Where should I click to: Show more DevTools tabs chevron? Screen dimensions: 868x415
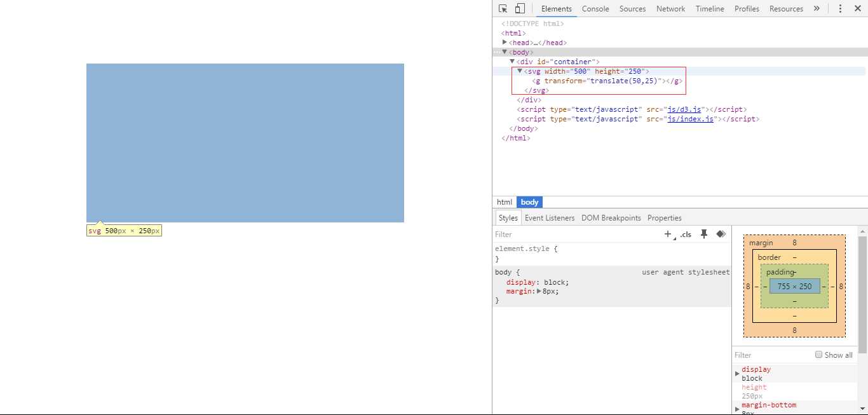[817, 8]
